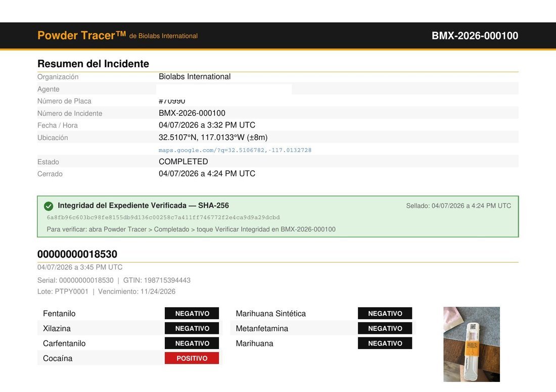The width and height of the screenshot is (556, 392).
Task: Open the maps.google.com location link
Action: click(235, 150)
